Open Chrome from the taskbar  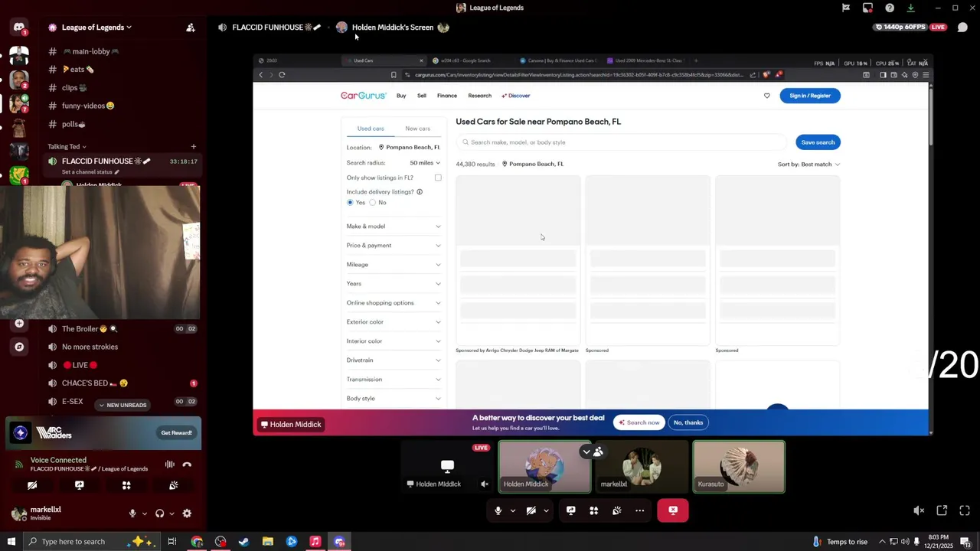[197, 542]
